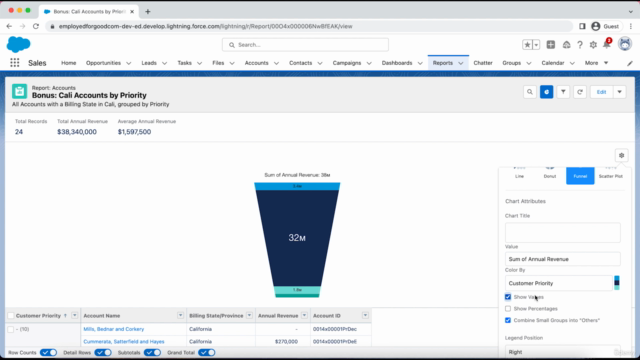Click the pencil to edit navigation
Screen dimensions: 640x360
click(630, 63)
